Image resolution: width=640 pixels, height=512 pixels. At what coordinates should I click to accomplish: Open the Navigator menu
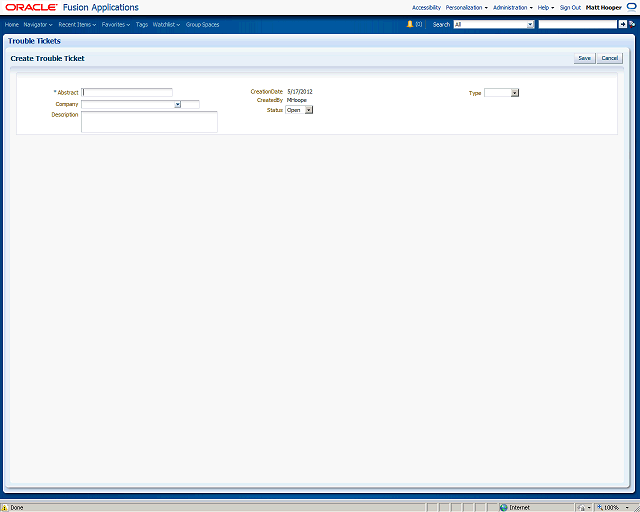(38, 24)
